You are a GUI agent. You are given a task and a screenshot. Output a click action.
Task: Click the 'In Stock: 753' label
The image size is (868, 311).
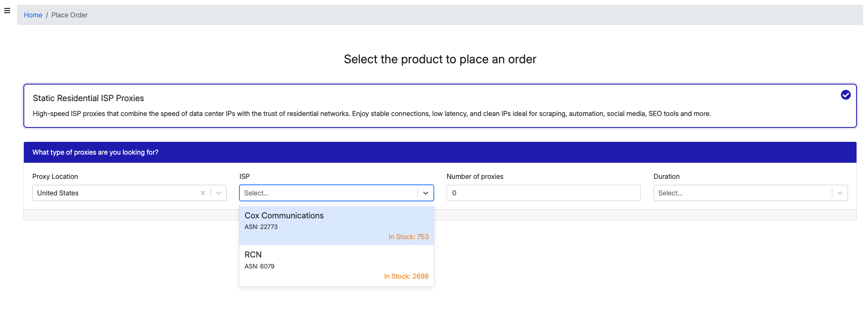pos(408,237)
